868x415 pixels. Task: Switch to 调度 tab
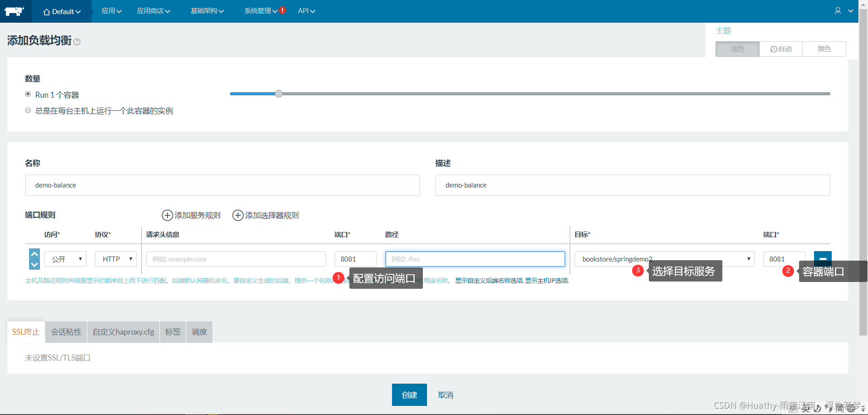coord(199,332)
